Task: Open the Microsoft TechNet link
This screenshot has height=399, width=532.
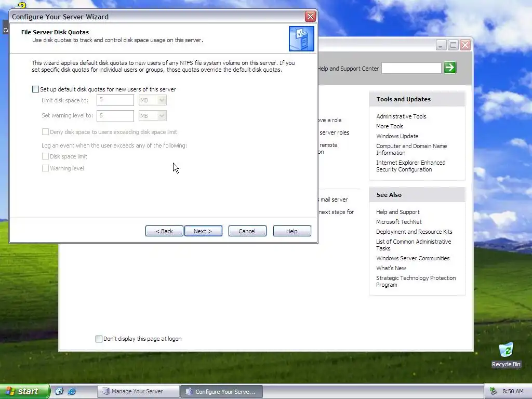Action: (398, 221)
